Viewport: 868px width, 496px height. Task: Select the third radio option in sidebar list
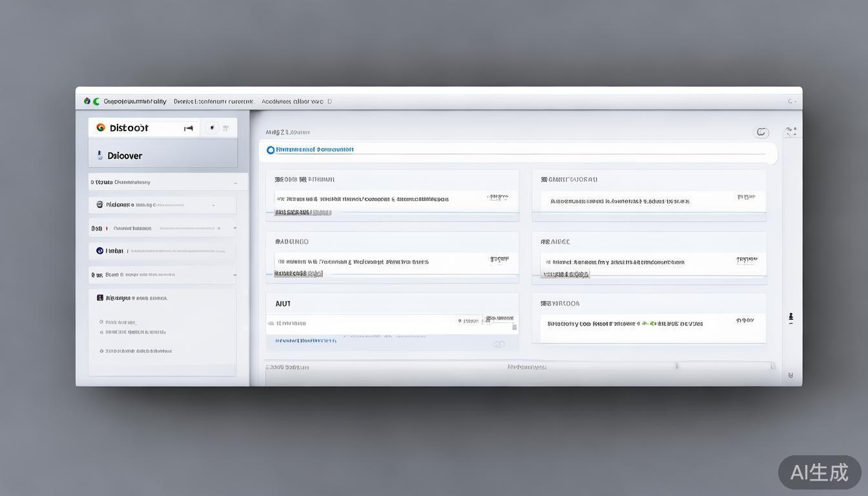coord(101,351)
